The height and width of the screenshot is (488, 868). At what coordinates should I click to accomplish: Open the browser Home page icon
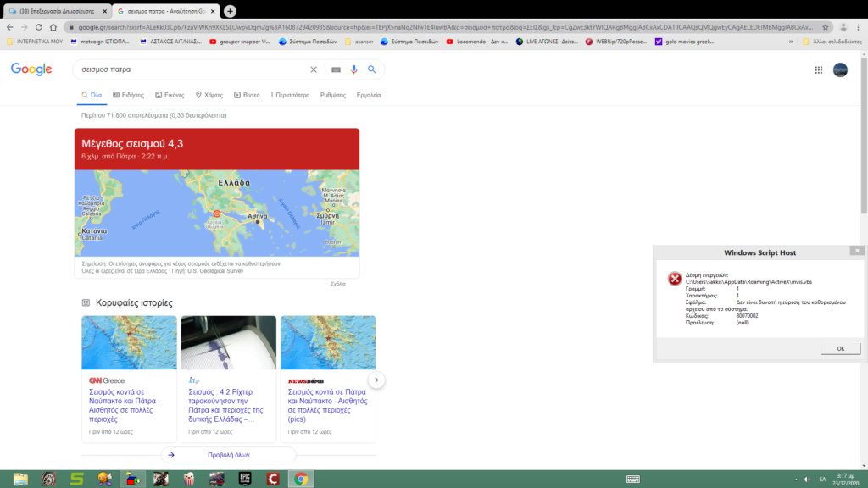pos(53,27)
